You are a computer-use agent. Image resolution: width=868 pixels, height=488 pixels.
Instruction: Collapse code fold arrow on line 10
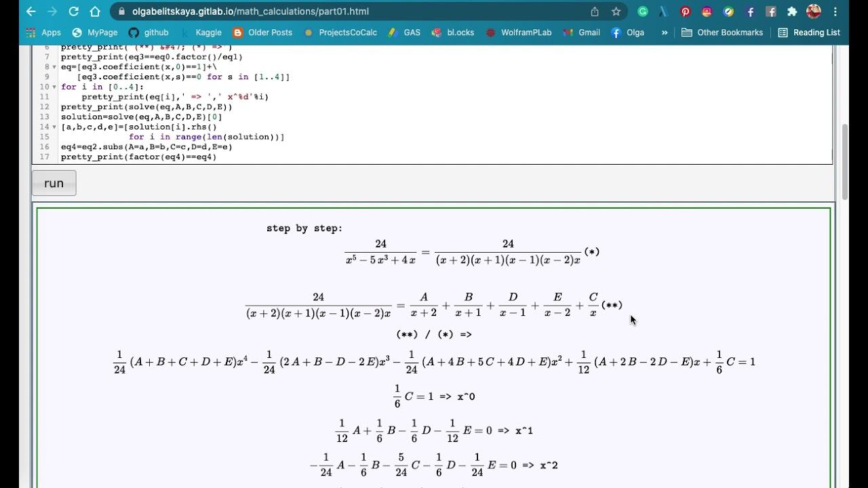coord(54,87)
